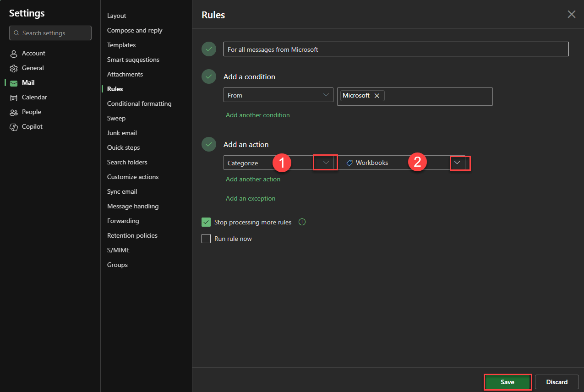Enable the Run rule now checkbox
The image size is (584, 392).
(x=206, y=239)
